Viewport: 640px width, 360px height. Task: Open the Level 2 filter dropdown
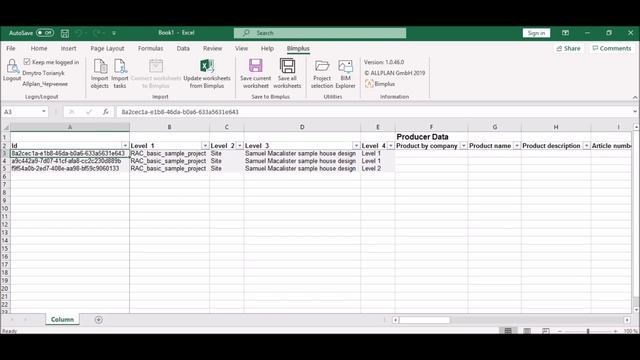click(x=240, y=146)
